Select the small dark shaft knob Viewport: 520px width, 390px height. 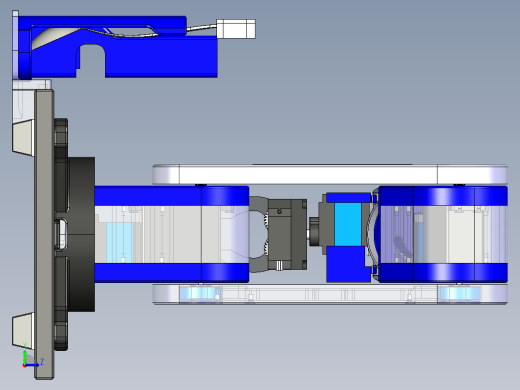tap(314, 232)
